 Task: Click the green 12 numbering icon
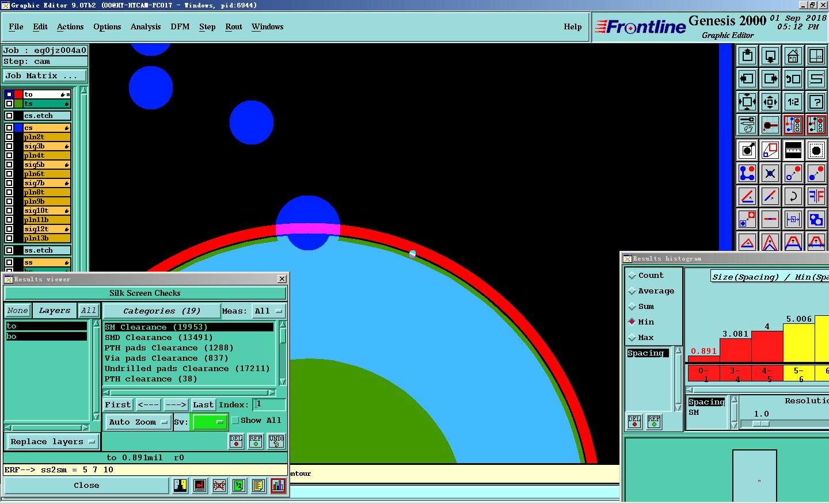[239, 486]
